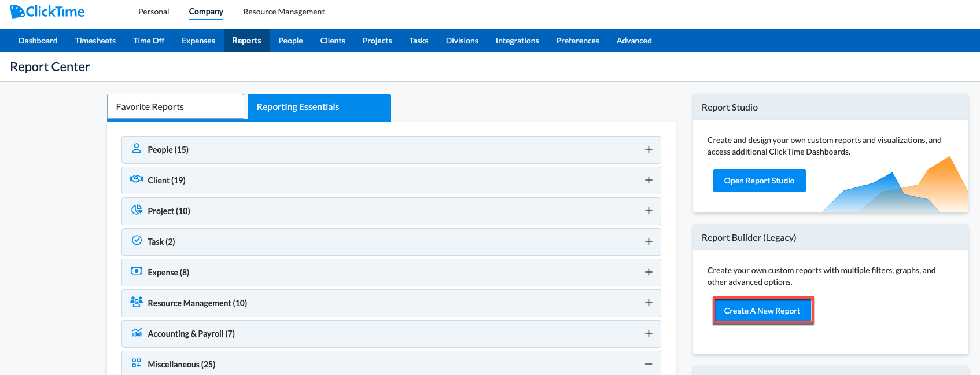Click the Report Builder (Legacy) heading
The height and width of the screenshot is (375, 980).
tap(749, 237)
